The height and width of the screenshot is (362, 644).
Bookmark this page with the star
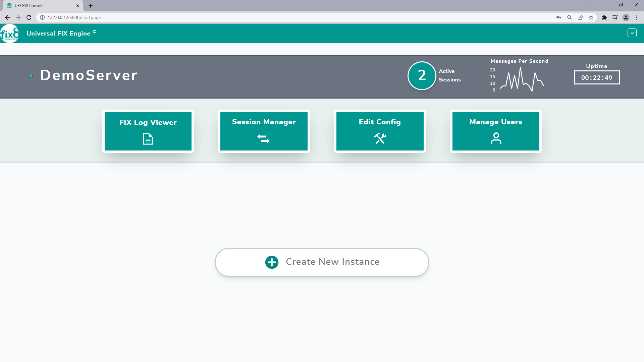click(591, 17)
